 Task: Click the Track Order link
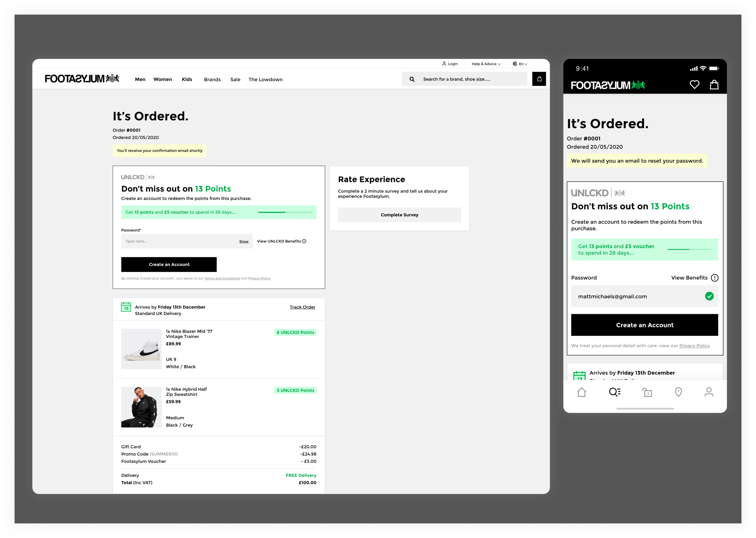[302, 307]
